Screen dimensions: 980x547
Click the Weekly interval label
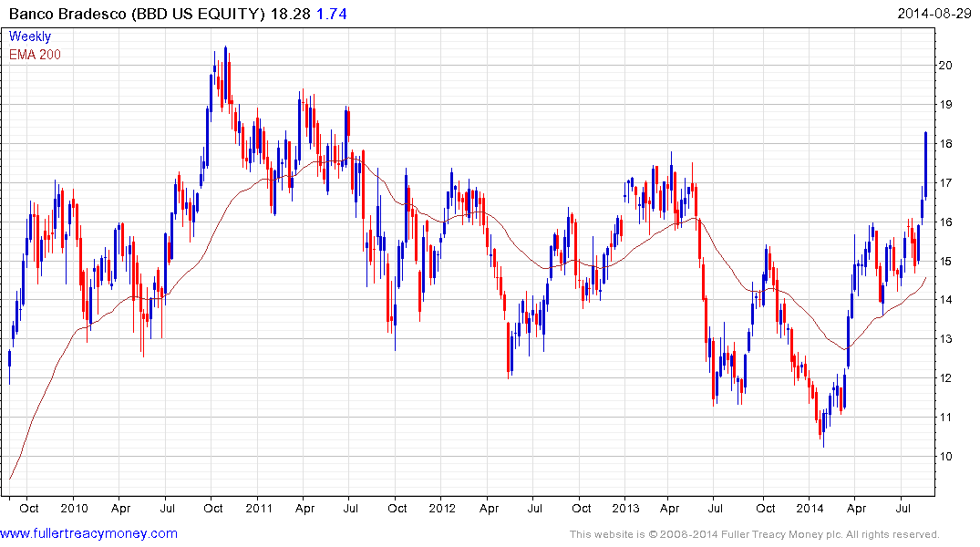pos(30,36)
